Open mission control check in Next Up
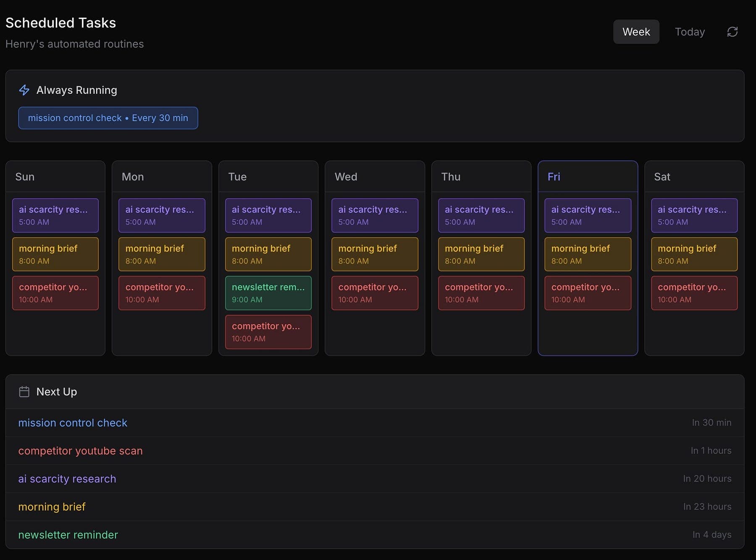The image size is (756, 560). pos(73,423)
